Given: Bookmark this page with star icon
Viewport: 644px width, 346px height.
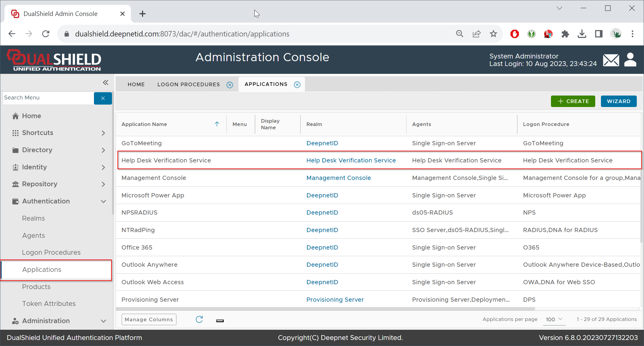Looking at the screenshot, I should 493,34.
